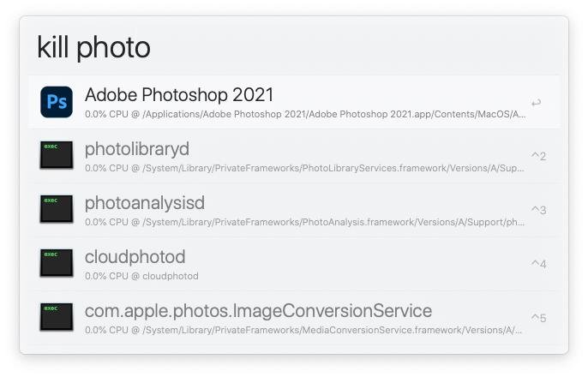The height and width of the screenshot is (377, 588).
Task: Click the return arrow shortcut icon
Action: pyautogui.click(x=537, y=103)
